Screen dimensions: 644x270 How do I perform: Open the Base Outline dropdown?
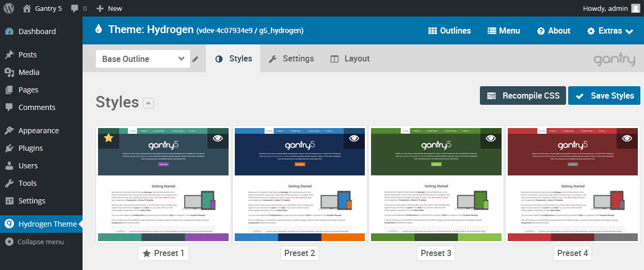(x=143, y=59)
